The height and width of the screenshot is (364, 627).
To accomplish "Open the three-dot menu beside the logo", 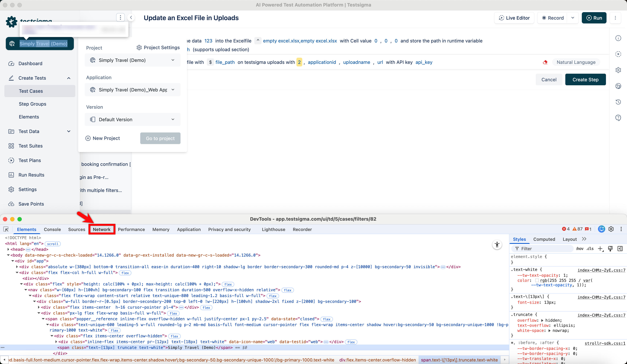I will point(120,17).
